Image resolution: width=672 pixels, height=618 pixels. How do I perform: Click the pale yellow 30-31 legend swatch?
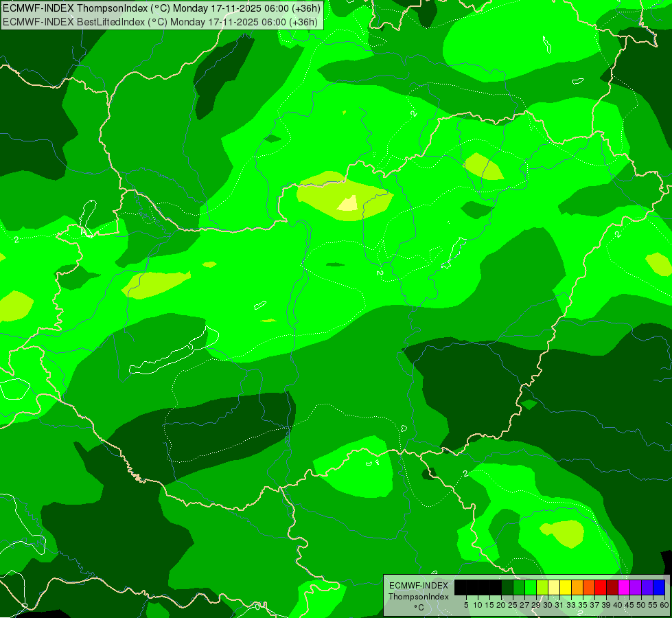[x=553, y=588]
